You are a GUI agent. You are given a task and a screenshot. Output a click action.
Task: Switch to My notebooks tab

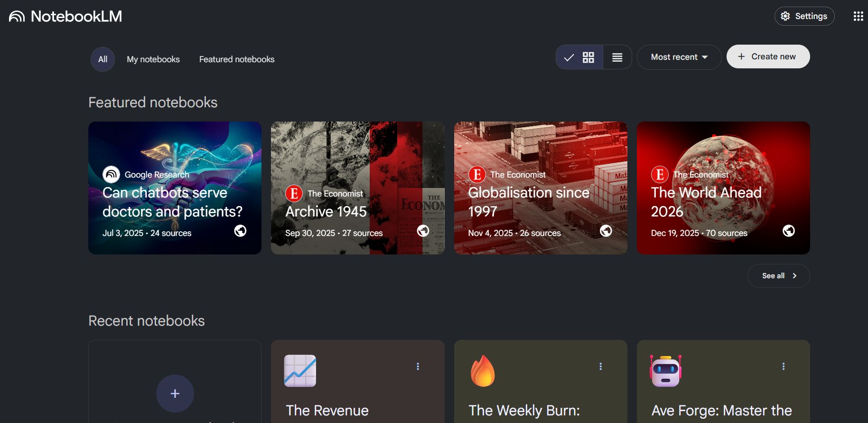pyautogui.click(x=153, y=59)
